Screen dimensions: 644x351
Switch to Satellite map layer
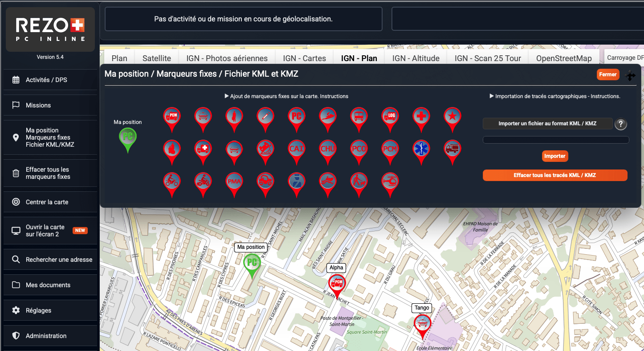157,58
